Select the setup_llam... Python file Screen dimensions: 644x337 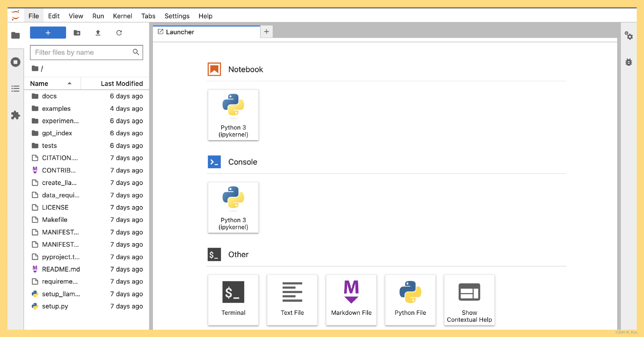tap(87, 294)
